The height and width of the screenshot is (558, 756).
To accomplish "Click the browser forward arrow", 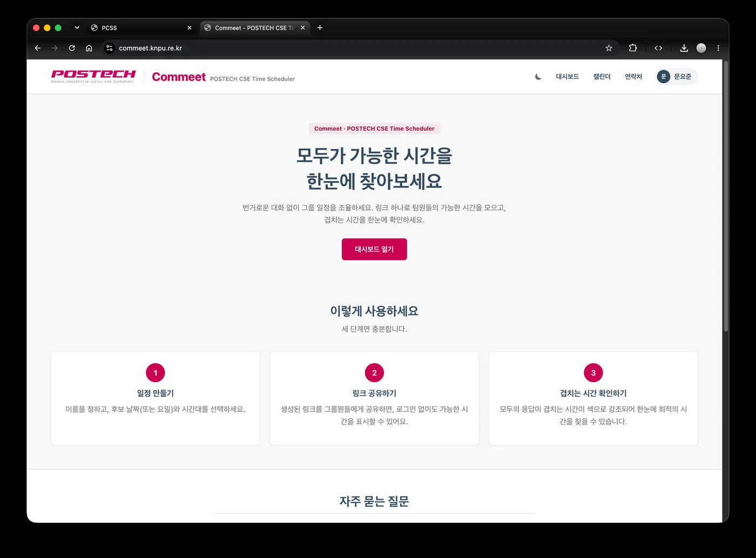I will (x=55, y=48).
